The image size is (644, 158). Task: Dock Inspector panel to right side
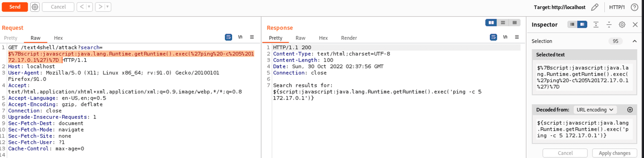(x=582, y=25)
